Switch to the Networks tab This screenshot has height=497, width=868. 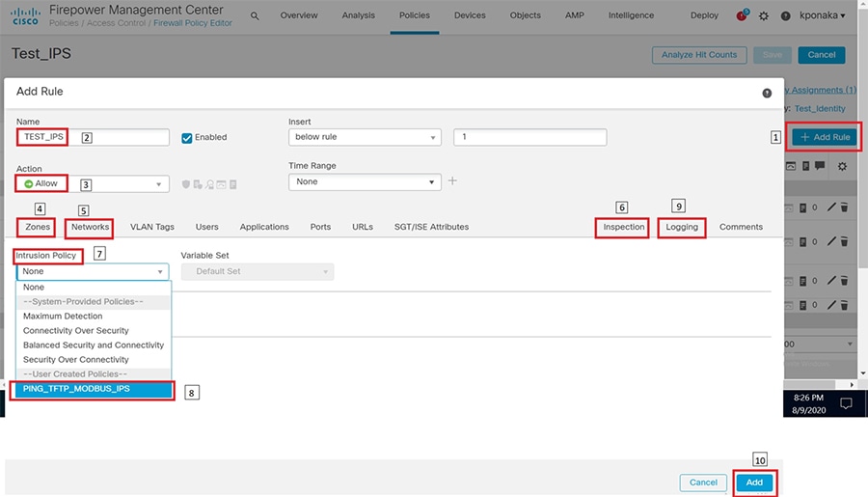(90, 227)
